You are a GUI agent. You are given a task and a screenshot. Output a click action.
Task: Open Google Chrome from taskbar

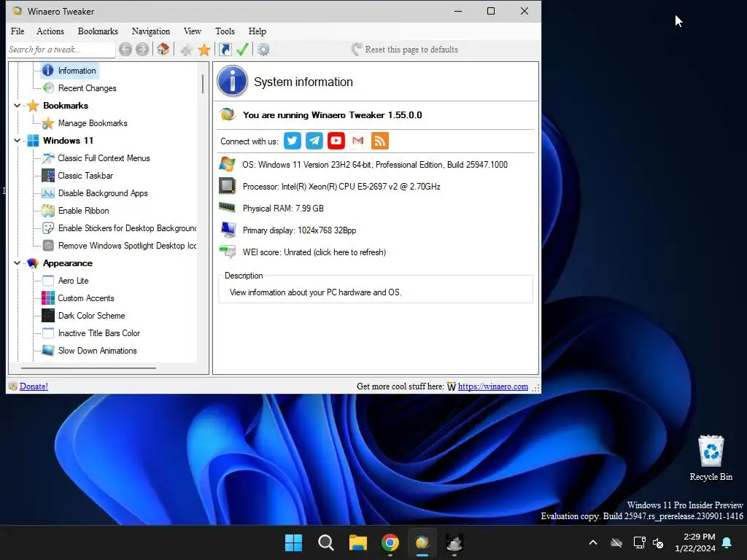pos(390,542)
